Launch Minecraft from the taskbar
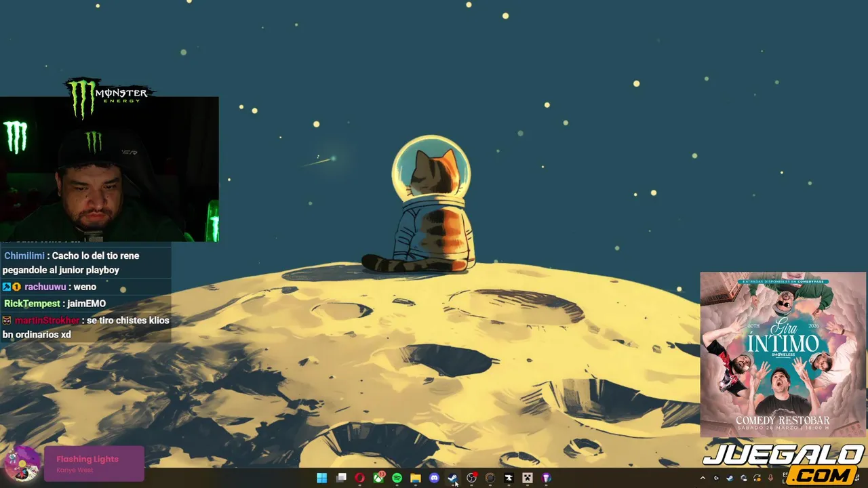This screenshot has width=868, height=488. click(x=528, y=478)
